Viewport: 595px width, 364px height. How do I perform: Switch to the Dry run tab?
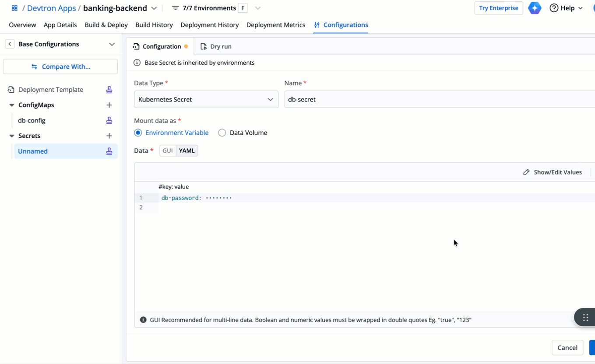point(216,46)
